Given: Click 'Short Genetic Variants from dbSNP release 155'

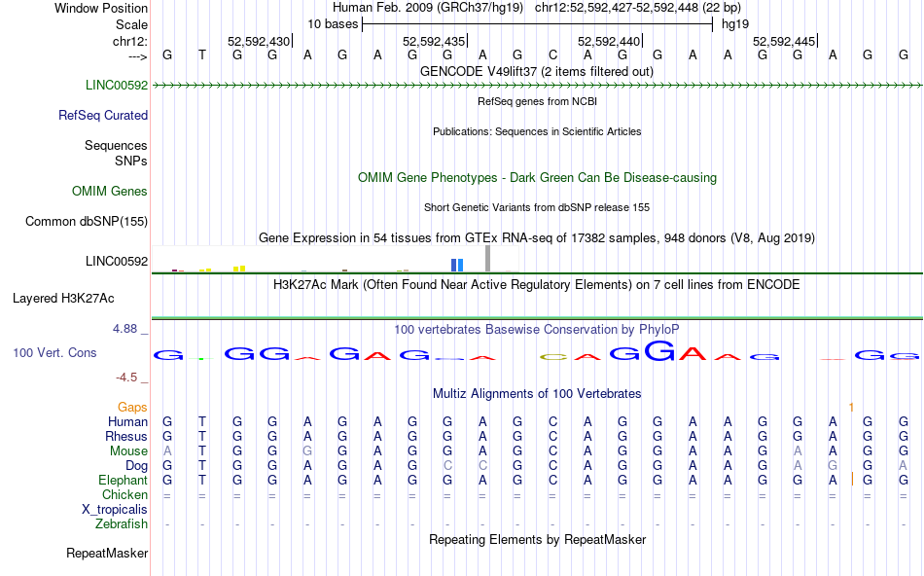Looking at the screenshot, I should 537,207.
